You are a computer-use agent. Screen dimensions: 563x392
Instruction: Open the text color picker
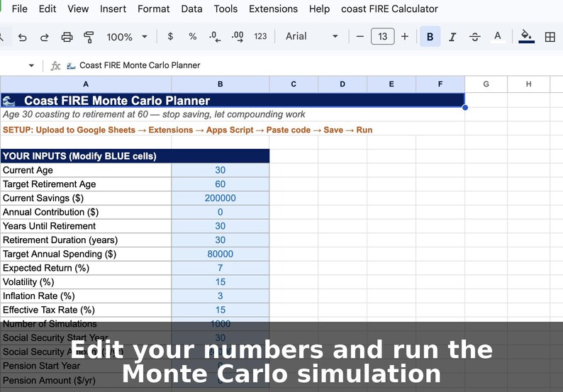497,37
